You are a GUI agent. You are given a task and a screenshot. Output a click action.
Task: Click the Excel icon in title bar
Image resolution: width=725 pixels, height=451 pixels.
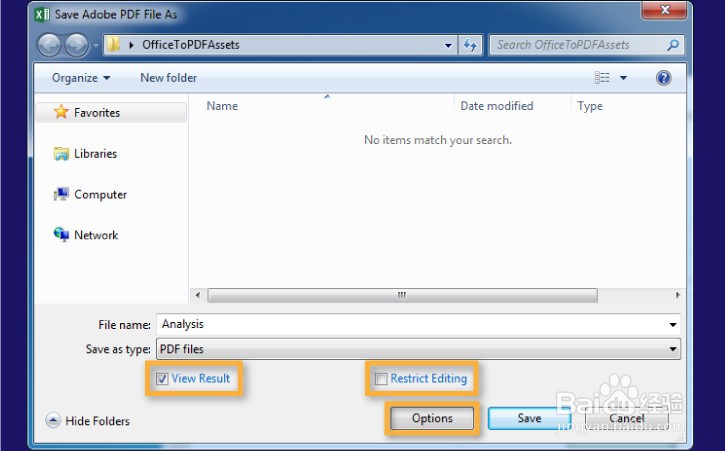tap(42, 14)
